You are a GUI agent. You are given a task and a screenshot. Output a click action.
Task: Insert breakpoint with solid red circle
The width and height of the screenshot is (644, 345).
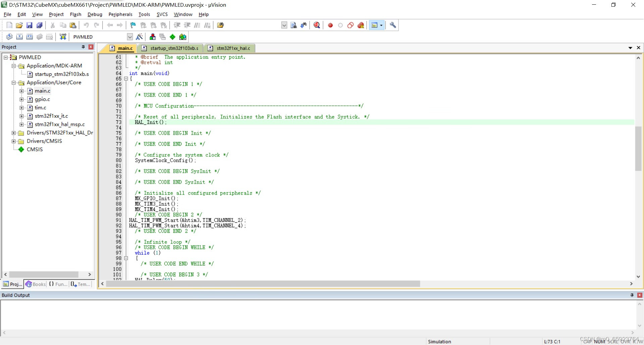pyautogui.click(x=330, y=25)
